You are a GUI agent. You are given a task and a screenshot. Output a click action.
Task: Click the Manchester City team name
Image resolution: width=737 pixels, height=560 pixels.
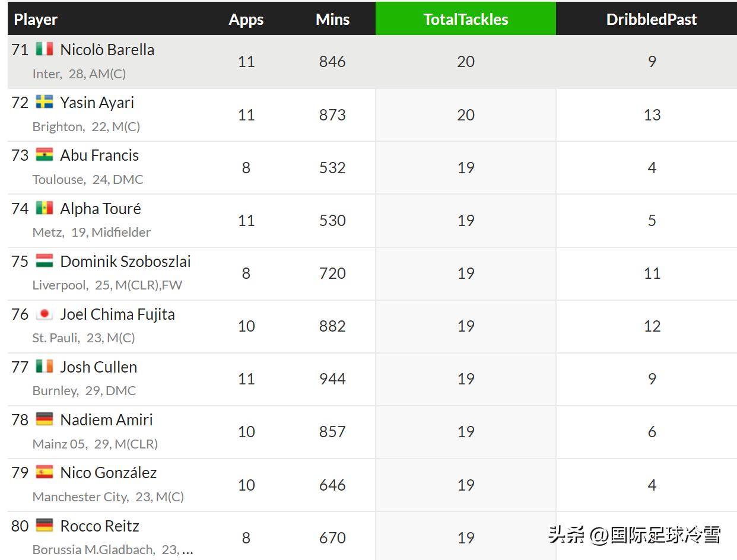tap(80, 497)
